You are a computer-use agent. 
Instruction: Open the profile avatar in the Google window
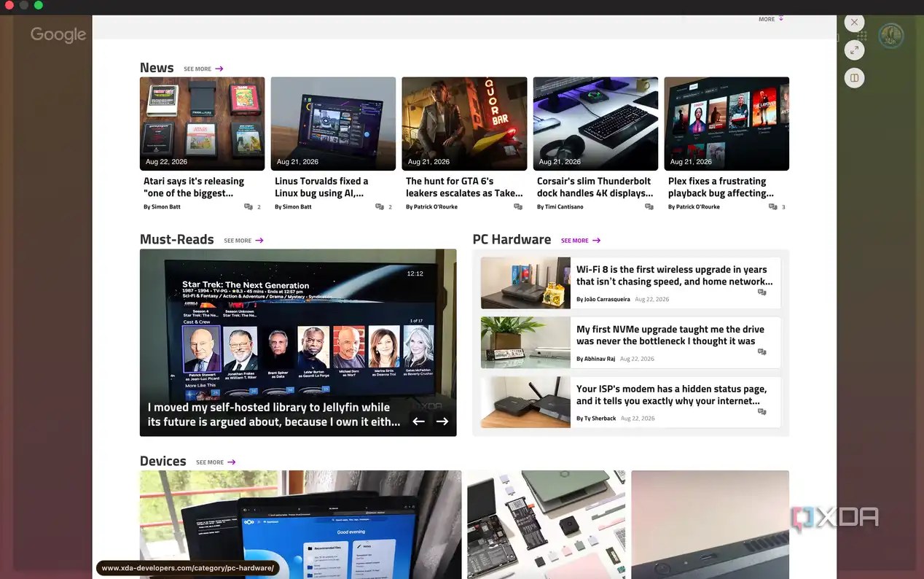click(890, 36)
